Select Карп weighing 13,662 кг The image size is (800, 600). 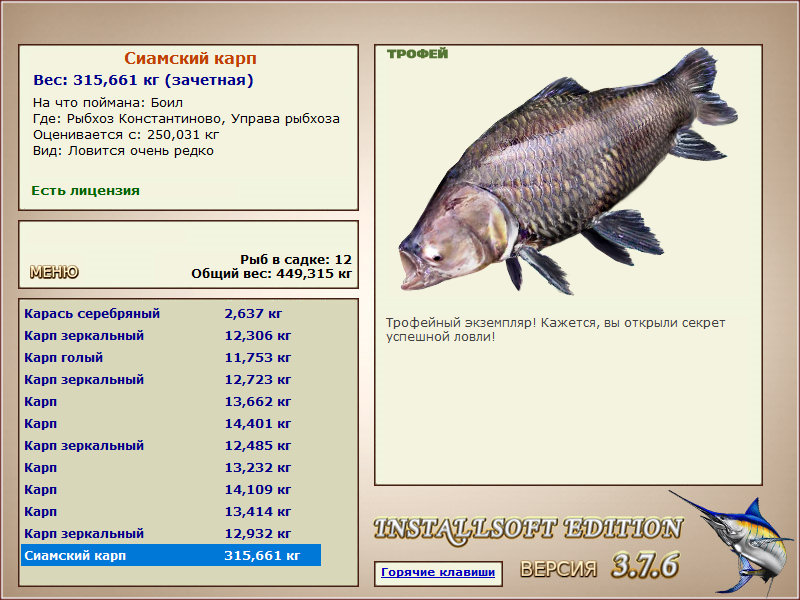171,402
